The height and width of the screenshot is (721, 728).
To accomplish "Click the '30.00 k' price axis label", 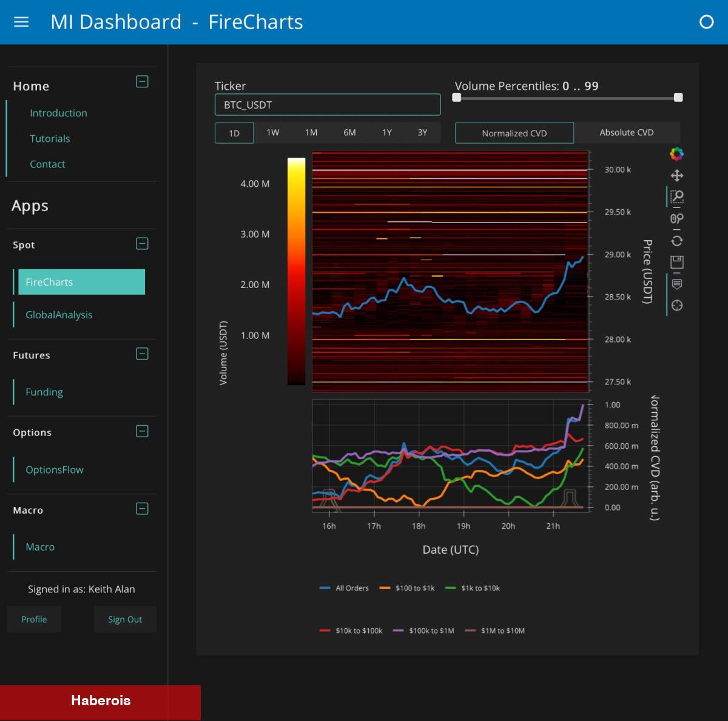I will [618, 170].
